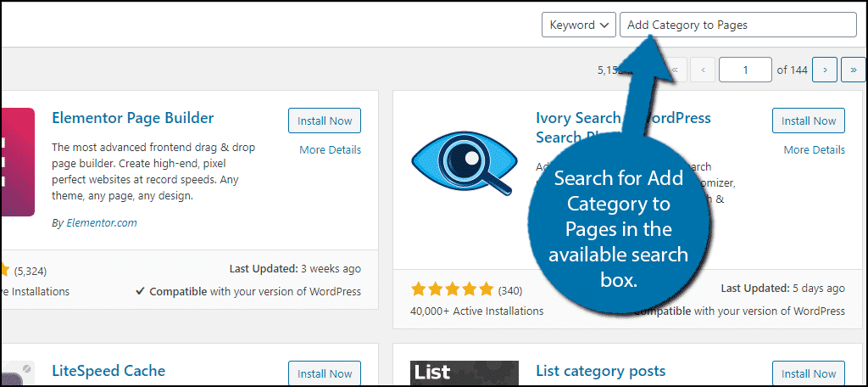868x387 pixels.
Task: Click 'Last Updated: 5 days ago' text
Action: tap(782, 289)
